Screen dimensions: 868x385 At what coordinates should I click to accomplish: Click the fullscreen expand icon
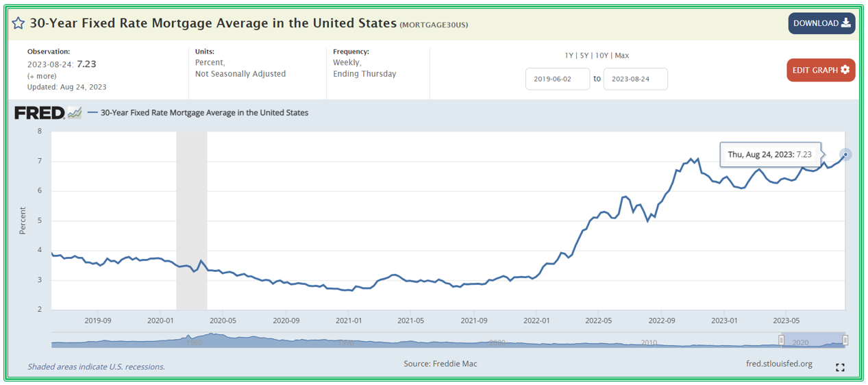point(841,368)
